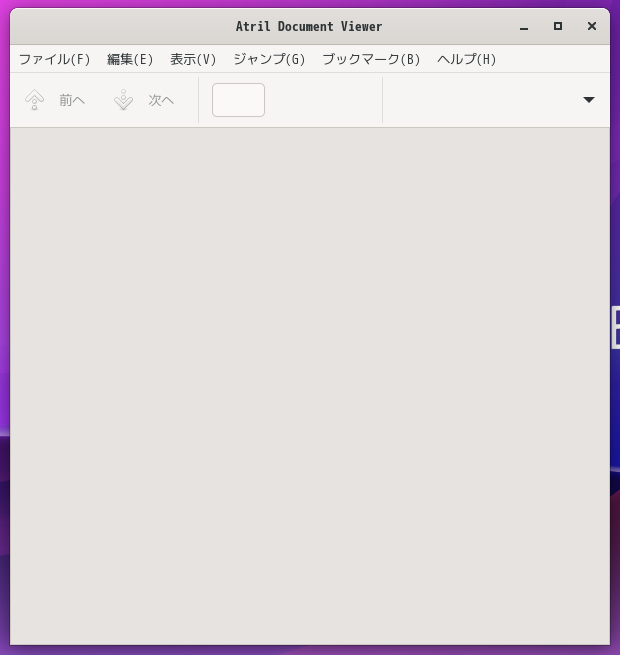This screenshot has height=655, width=620.
Task: Open the ファイル(F) menu
Action: click(x=54, y=59)
